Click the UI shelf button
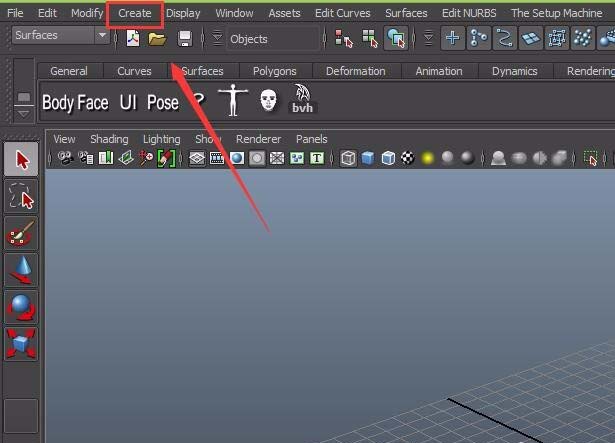Viewport: 615px width, 443px height. point(128,103)
